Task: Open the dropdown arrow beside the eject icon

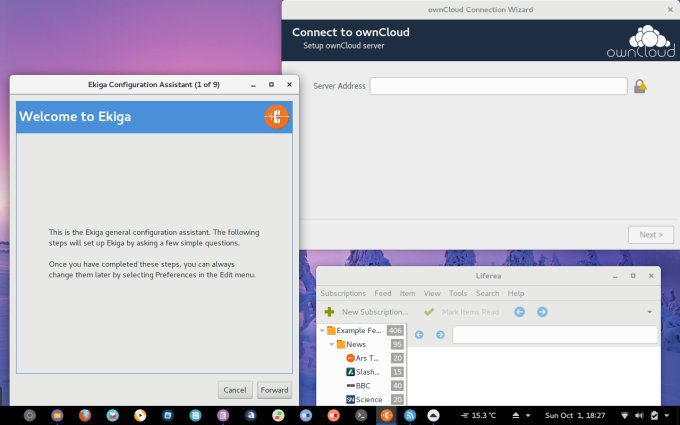Action: click(x=528, y=415)
